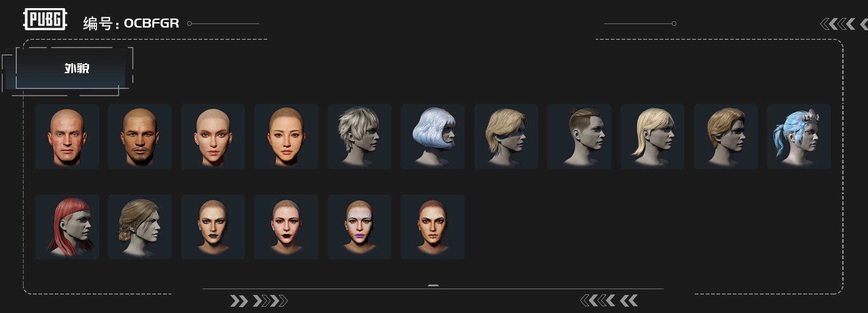The image size is (868, 313).
Task: Select the braided low bun hairstyle
Action: 140,227
